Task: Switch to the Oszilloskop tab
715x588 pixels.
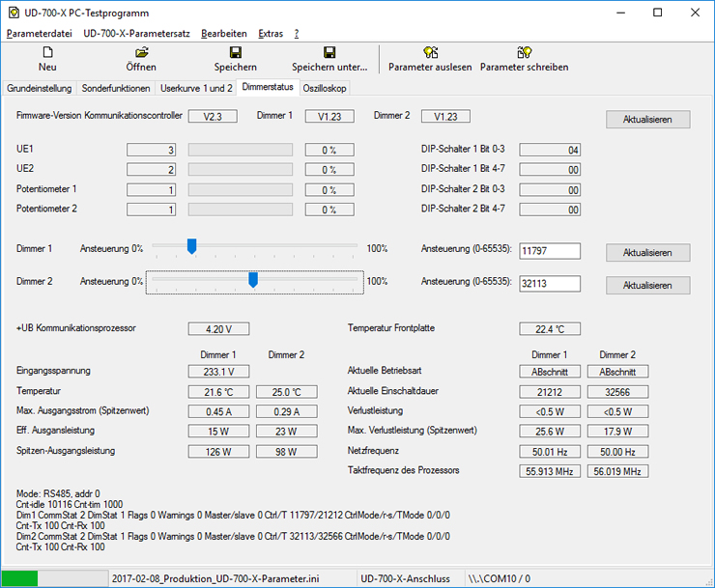Action: point(324,88)
